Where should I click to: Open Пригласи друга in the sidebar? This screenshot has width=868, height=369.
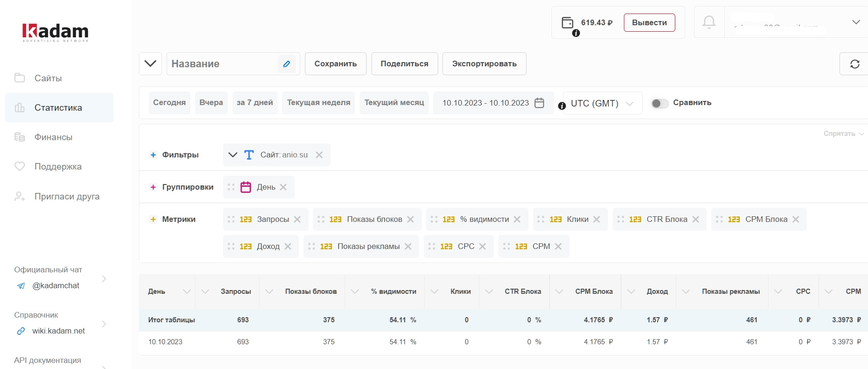pyautogui.click(x=59, y=196)
